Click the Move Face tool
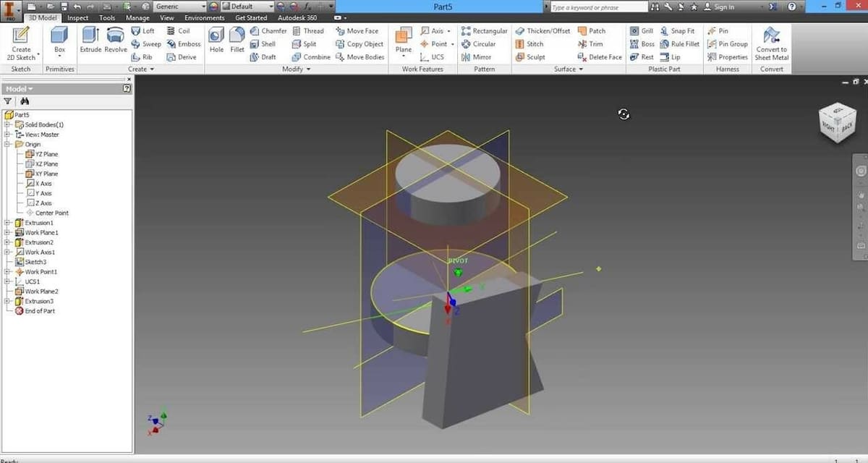 357,31
